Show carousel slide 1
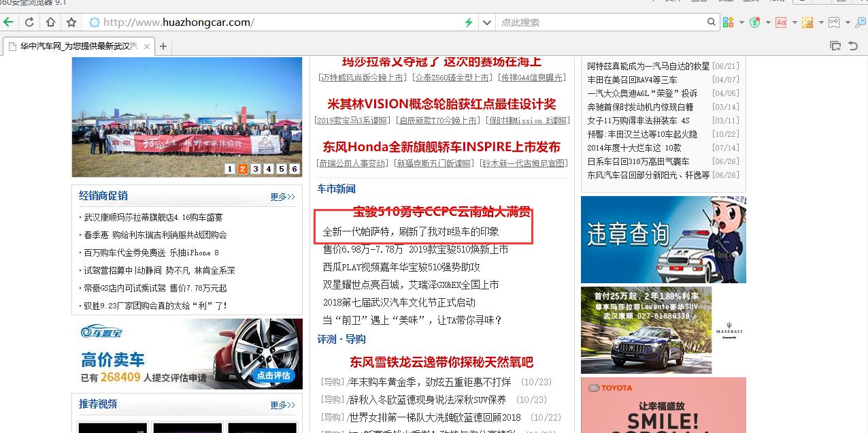This screenshot has width=868, height=433. (230, 169)
